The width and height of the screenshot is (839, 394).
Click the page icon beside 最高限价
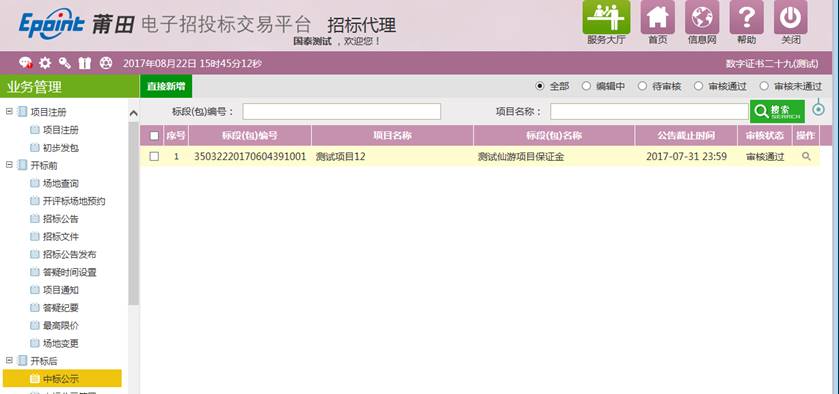[x=35, y=325]
